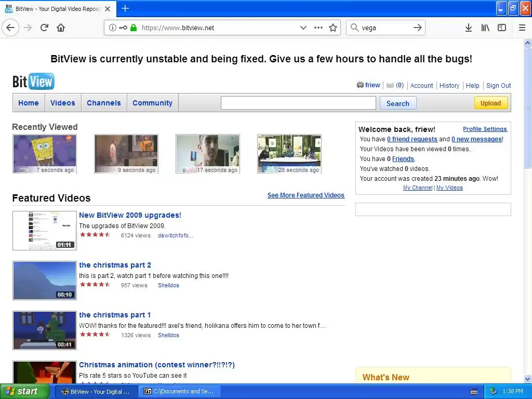Click the 01:11 video thumbnail

click(45, 231)
